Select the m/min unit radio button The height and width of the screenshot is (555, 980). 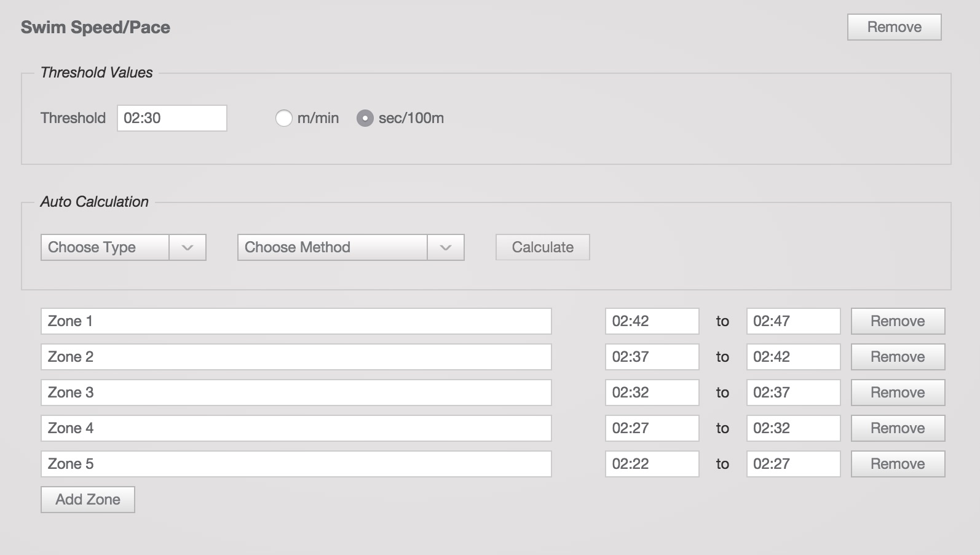tap(283, 118)
